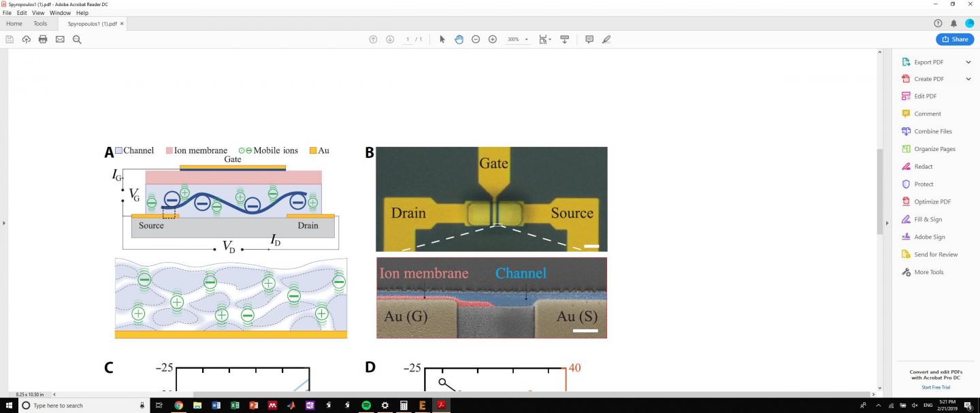Viewport: 980px width, 413px height.
Task: Print the document Spyropoulos1 (1).pdf
Action: click(42, 39)
